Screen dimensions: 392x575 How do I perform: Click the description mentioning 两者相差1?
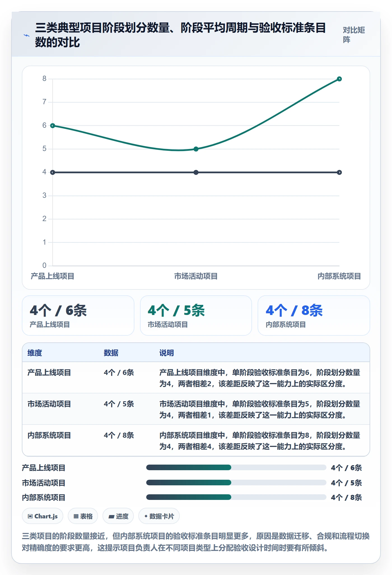(260, 409)
